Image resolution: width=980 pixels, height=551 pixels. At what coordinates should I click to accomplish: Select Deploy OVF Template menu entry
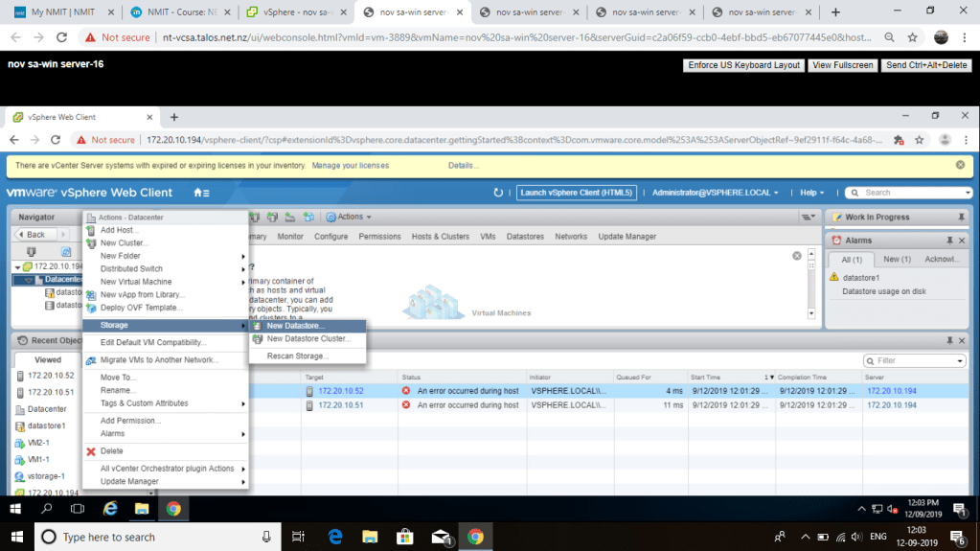(141, 308)
